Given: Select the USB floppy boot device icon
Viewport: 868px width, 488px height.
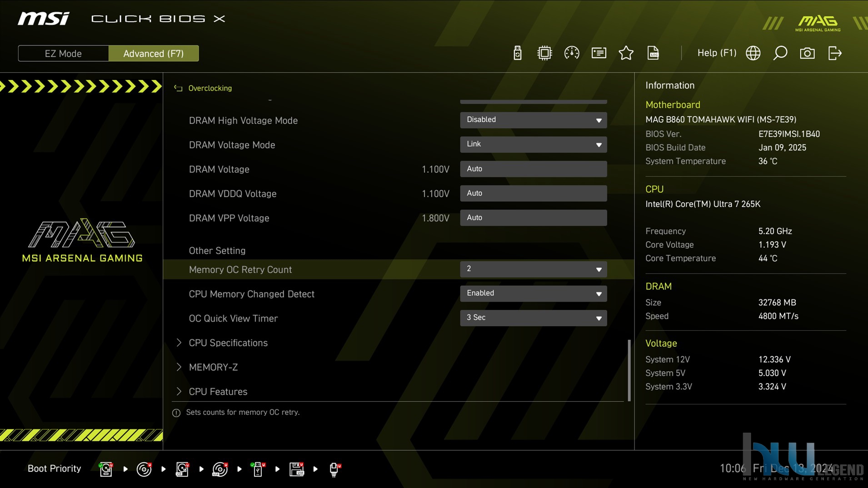Looking at the screenshot, I should tap(296, 469).
